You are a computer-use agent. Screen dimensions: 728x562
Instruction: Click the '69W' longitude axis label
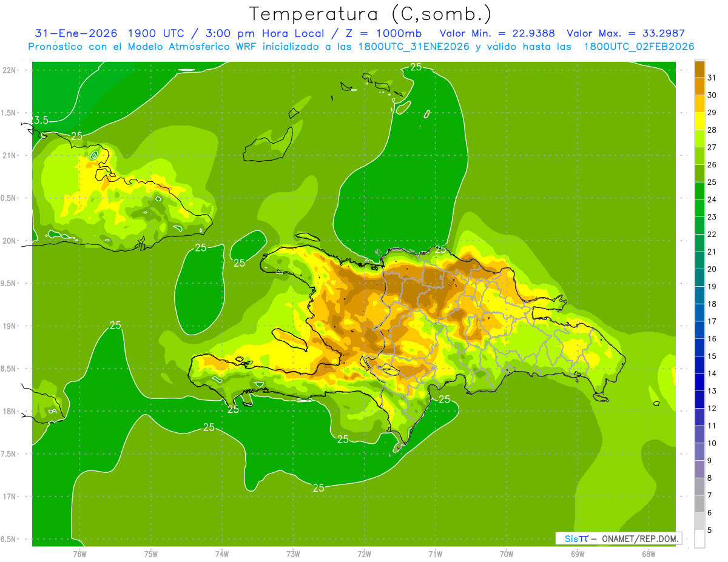coord(578,554)
